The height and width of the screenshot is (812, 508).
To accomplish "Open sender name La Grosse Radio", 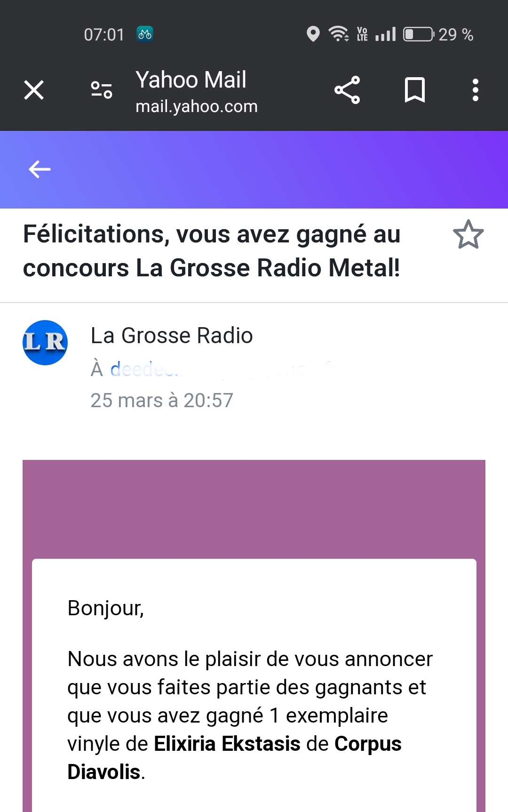I will pos(172,336).
